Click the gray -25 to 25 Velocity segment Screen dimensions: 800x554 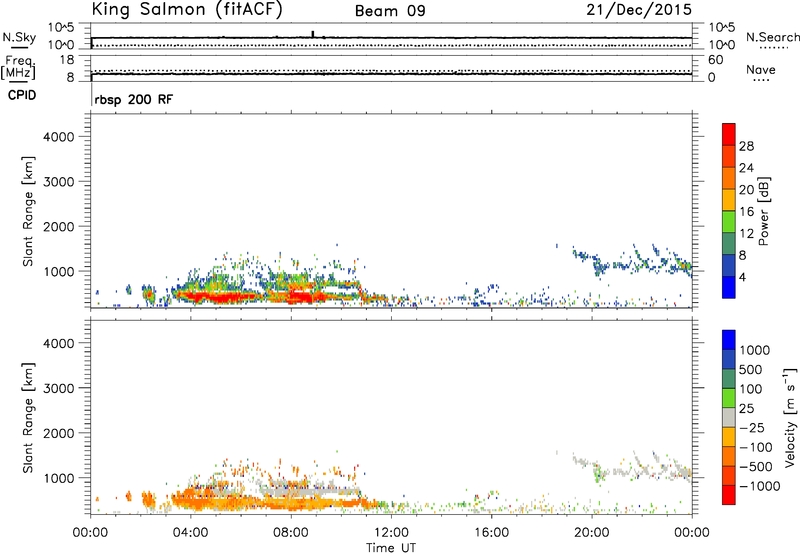(x=729, y=418)
